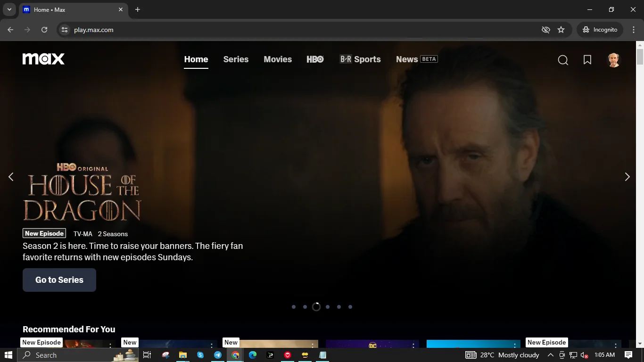Open Chrome's three-dot menu
Image resolution: width=644 pixels, height=362 pixels.
(633, 30)
